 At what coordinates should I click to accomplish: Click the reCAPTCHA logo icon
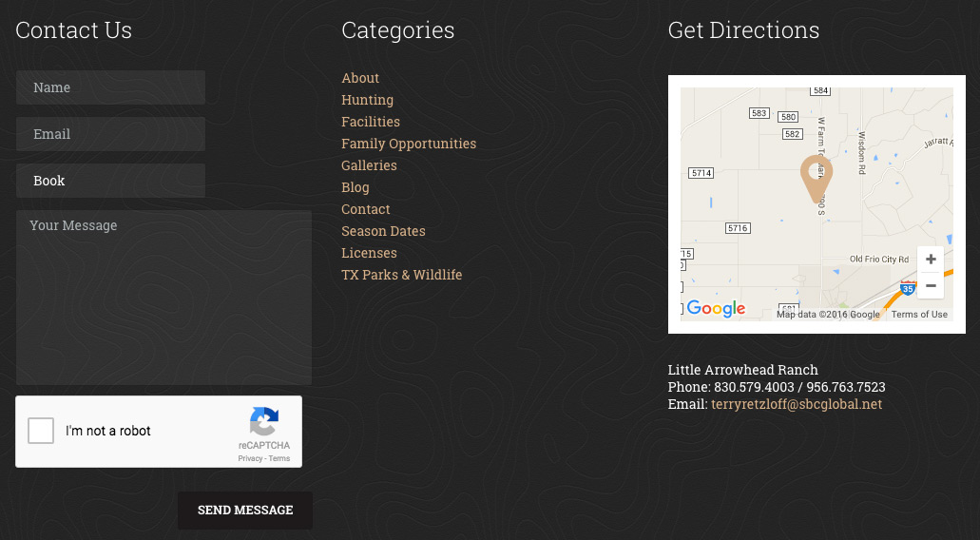(x=264, y=422)
